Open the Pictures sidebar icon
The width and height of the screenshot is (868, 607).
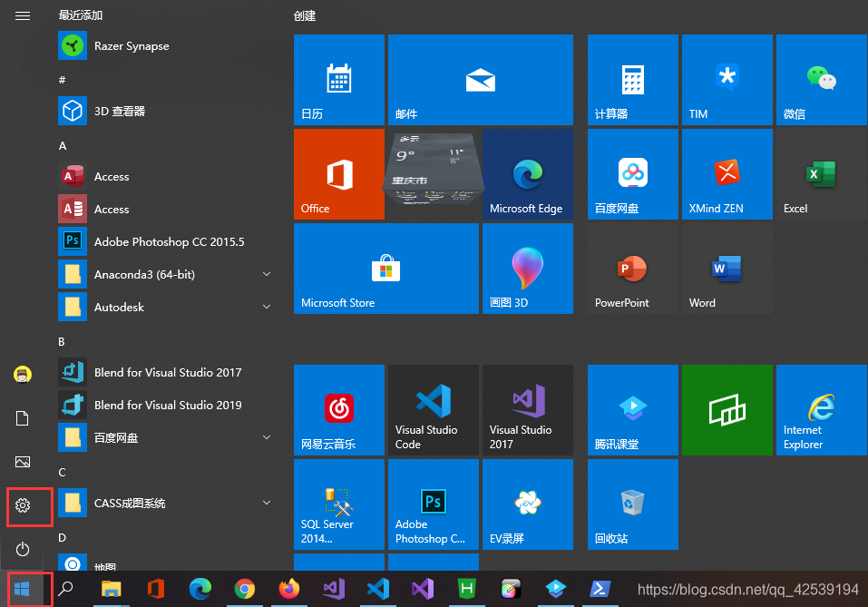[x=23, y=462]
